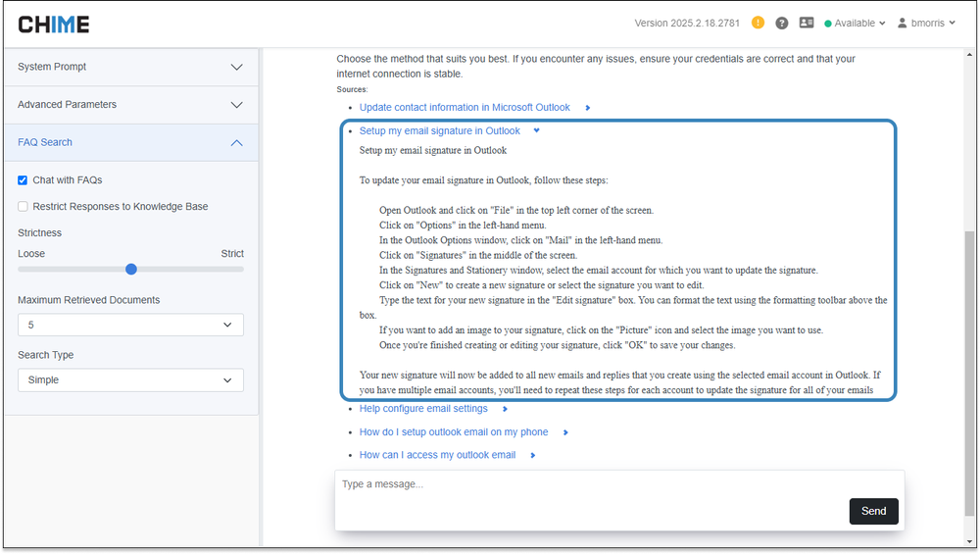Viewport: 980px width, 554px height.
Task: Click the CHIME logo
Action: point(54,25)
